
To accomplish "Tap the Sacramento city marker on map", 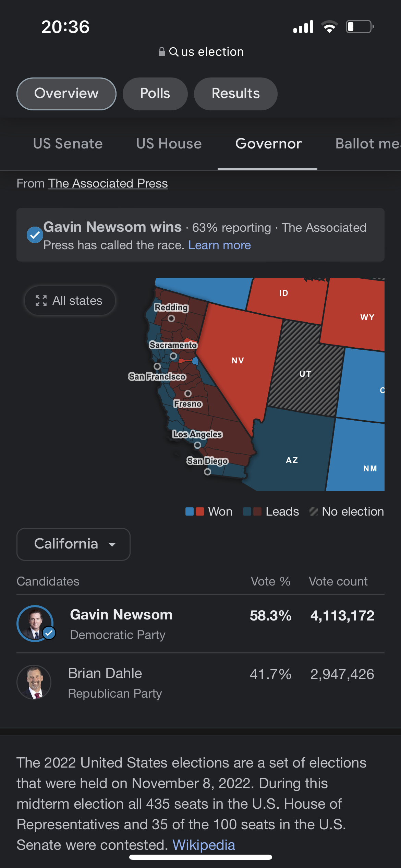I will [x=173, y=356].
